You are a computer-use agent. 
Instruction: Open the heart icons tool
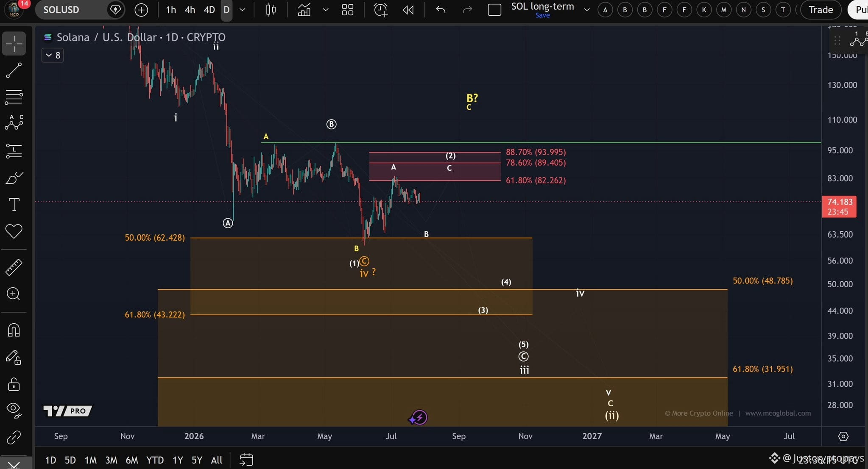14,231
